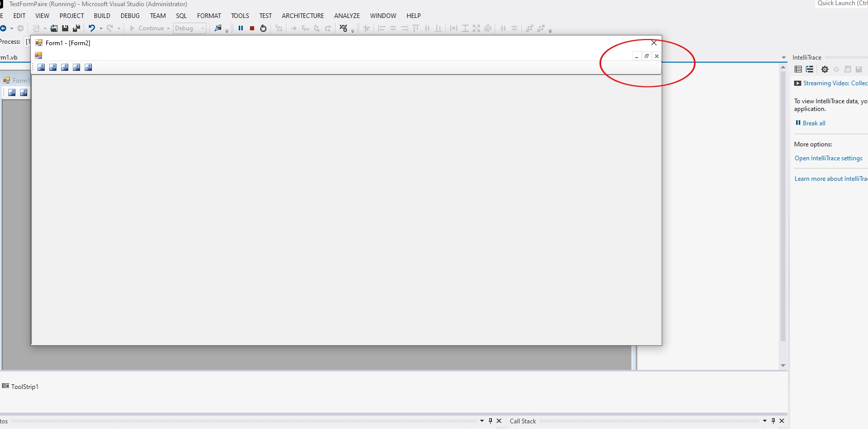Open the Debug configuration dropdown
This screenshot has height=429, width=868.
[189, 28]
